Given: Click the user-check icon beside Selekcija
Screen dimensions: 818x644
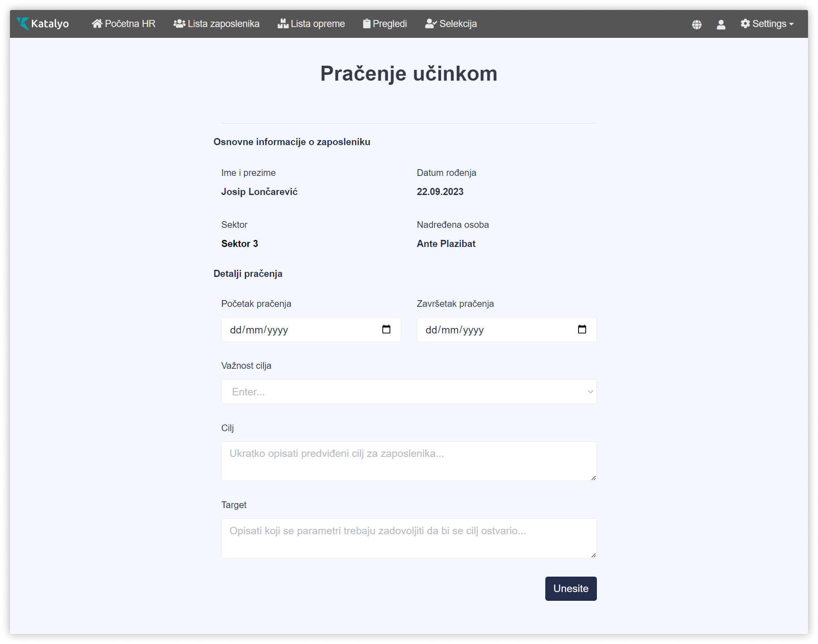Looking at the screenshot, I should (x=431, y=24).
